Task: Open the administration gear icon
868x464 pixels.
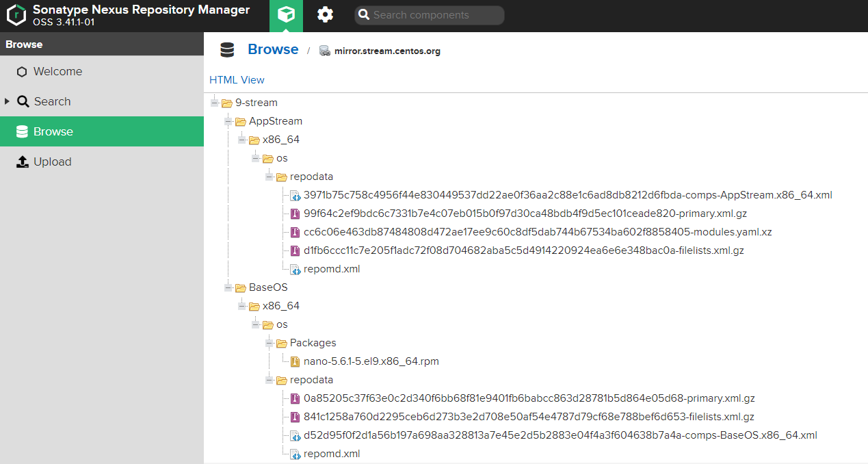Action: click(x=326, y=14)
